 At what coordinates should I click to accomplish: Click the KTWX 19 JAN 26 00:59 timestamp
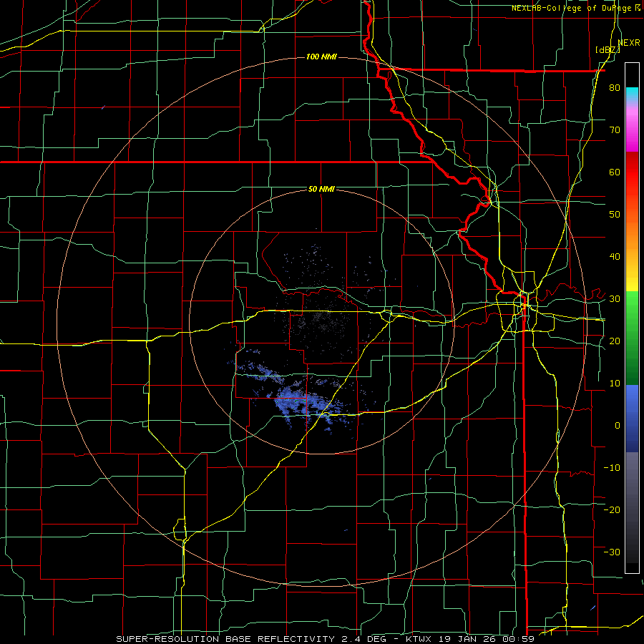coord(469,639)
